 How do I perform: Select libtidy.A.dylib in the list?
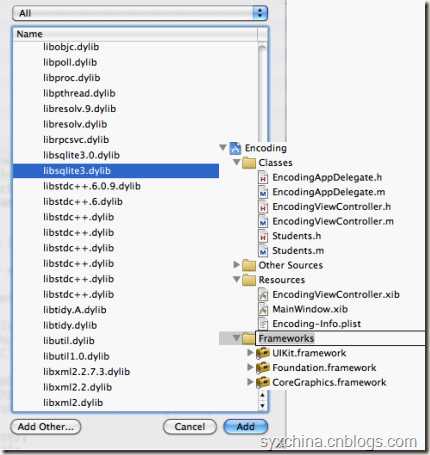(x=75, y=310)
